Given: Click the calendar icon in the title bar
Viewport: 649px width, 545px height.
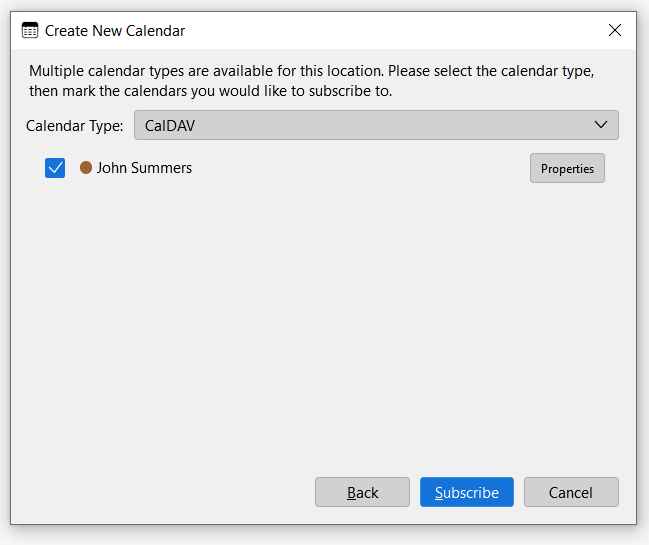Looking at the screenshot, I should (30, 31).
